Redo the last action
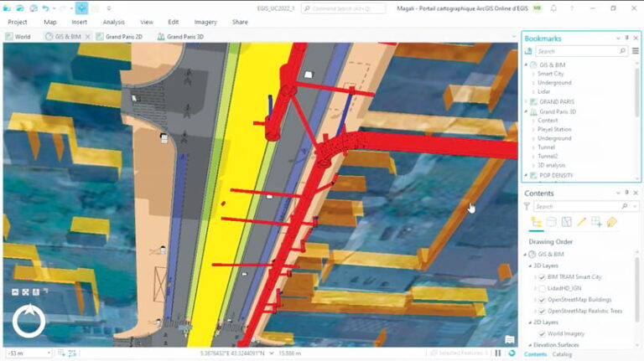This screenshot has height=361, width=644. pyautogui.click(x=64, y=8)
